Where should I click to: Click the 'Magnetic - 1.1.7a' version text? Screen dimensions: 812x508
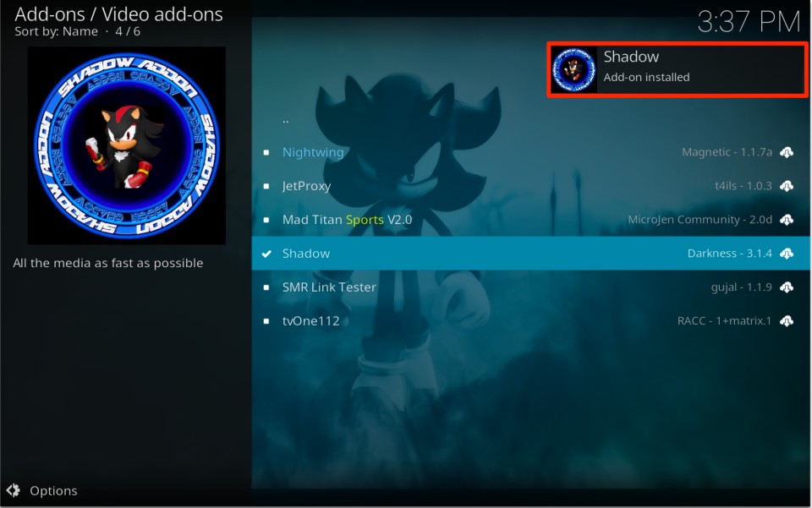click(727, 152)
